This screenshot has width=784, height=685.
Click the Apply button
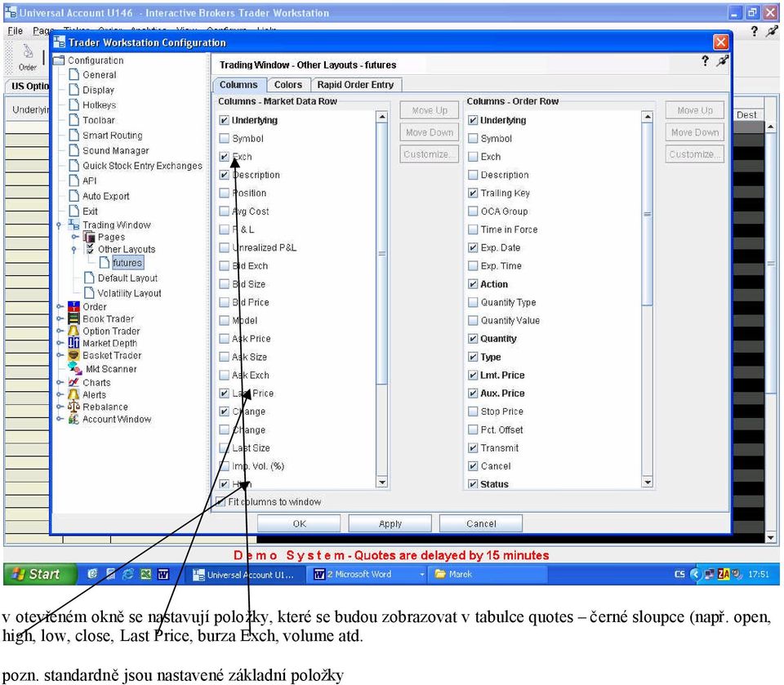click(x=390, y=523)
